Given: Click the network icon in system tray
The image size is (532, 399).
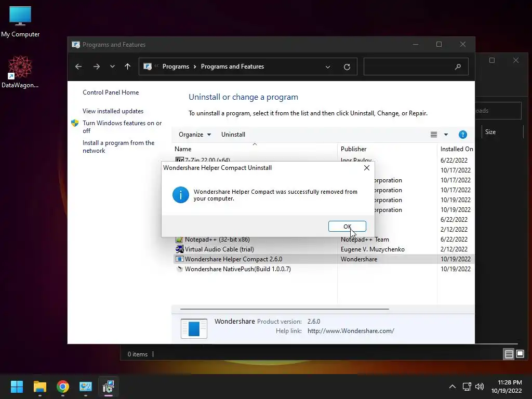Looking at the screenshot, I should click(467, 387).
